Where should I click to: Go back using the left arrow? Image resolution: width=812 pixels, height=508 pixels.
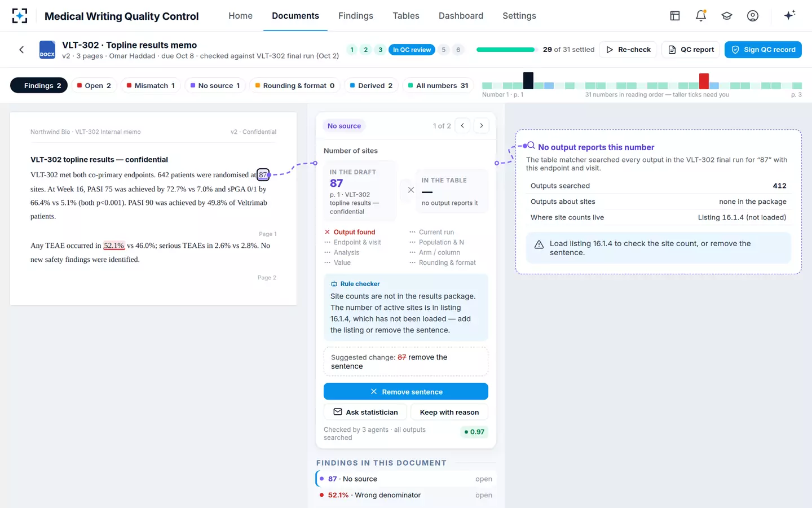pos(21,50)
